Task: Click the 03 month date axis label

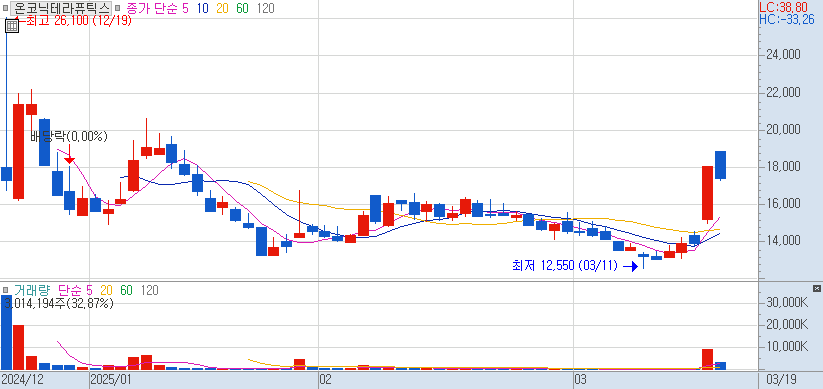Action: 580,379
